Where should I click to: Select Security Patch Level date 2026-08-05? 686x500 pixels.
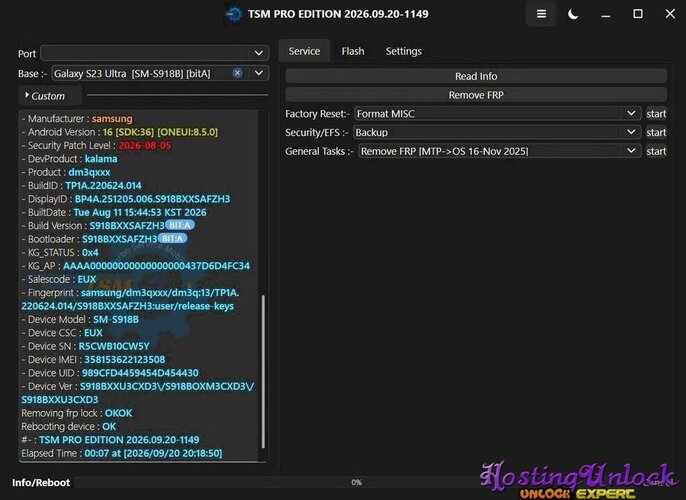tap(145, 146)
